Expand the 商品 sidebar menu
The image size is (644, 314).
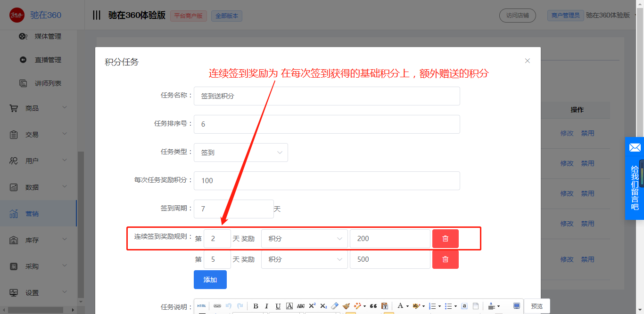(38, 108)
